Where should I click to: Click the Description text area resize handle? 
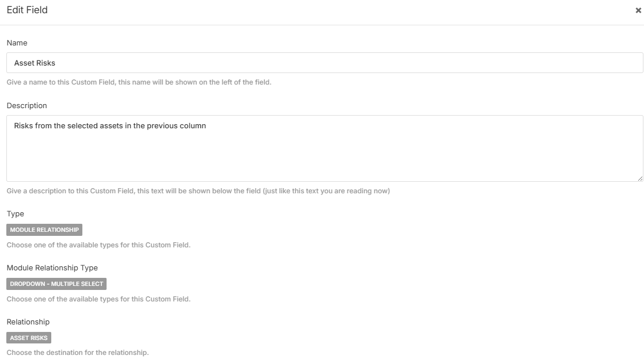pos(640,179)
